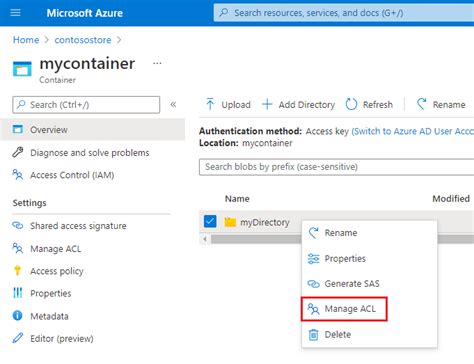Click Add Directory in the toolbar
The image size is (474, 364).
click(x=298, y=104)
